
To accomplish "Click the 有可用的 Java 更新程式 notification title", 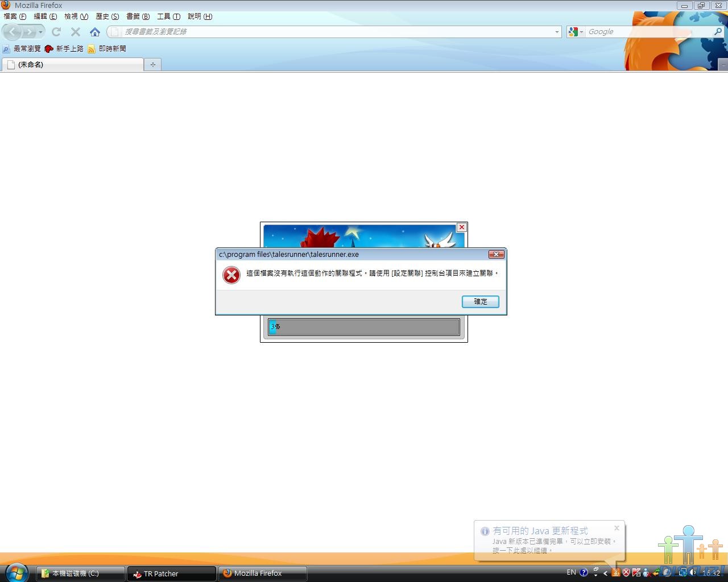I will coord(540,531).
